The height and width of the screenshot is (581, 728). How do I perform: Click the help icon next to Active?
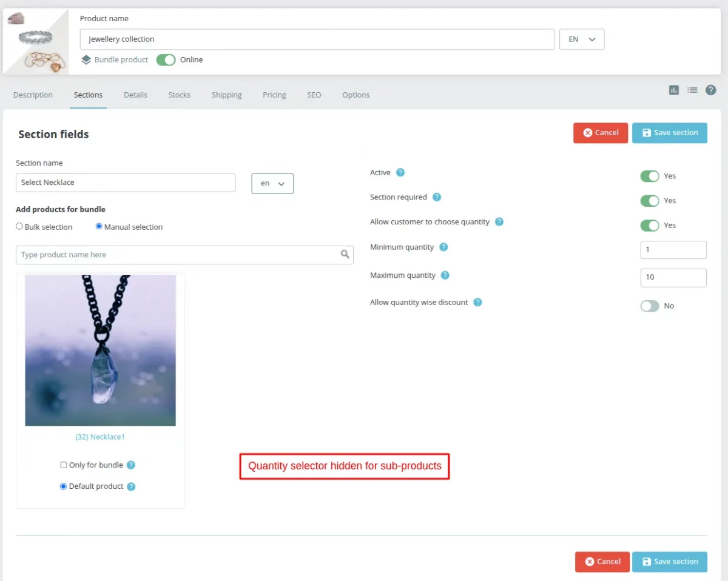[400, 172]
